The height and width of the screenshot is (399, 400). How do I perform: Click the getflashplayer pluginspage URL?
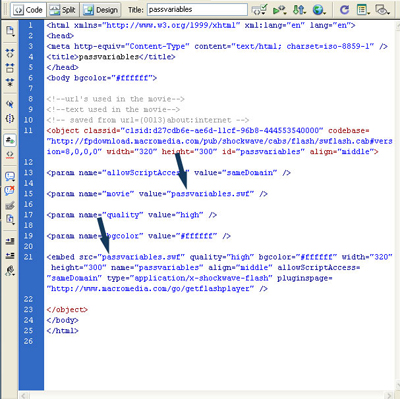150,289
